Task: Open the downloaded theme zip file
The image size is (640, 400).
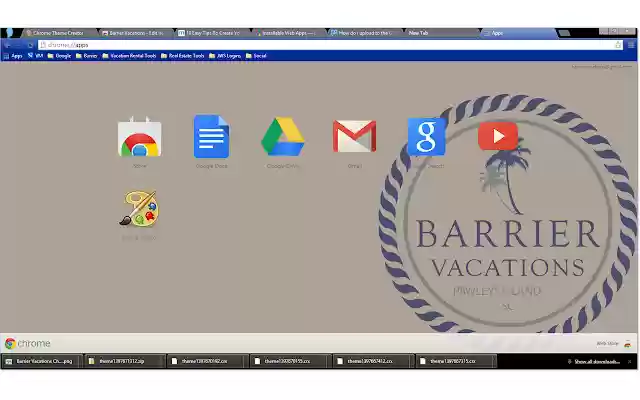Action: (x=124, y=361)
